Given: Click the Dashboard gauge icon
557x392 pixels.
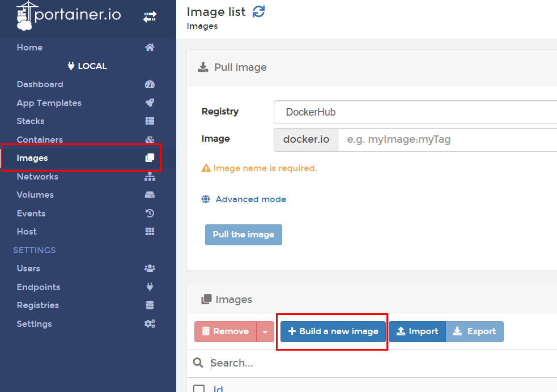Looking at the screenshot, I should point(150,84).
